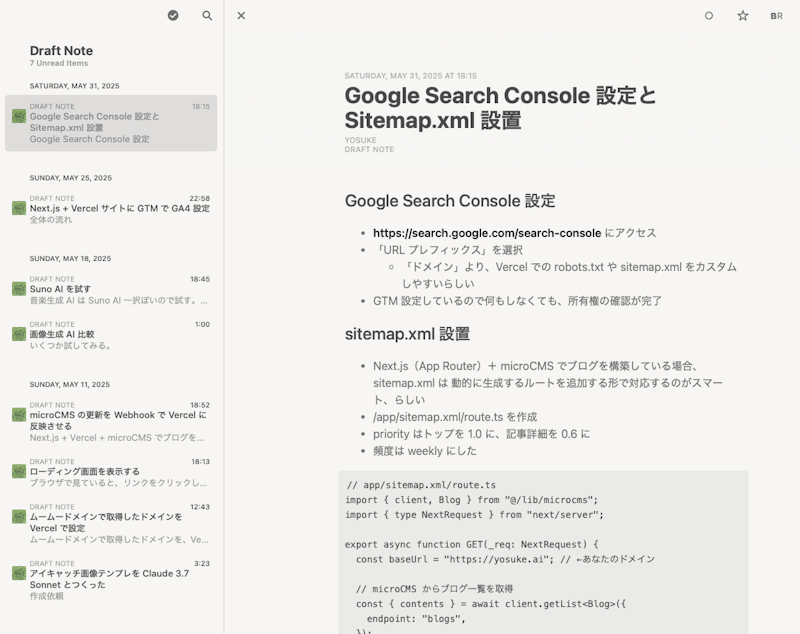Viewport: 800px width, 634px height.
Task: Click the author name 'YOSUKE'
Action: click(360, 140)
